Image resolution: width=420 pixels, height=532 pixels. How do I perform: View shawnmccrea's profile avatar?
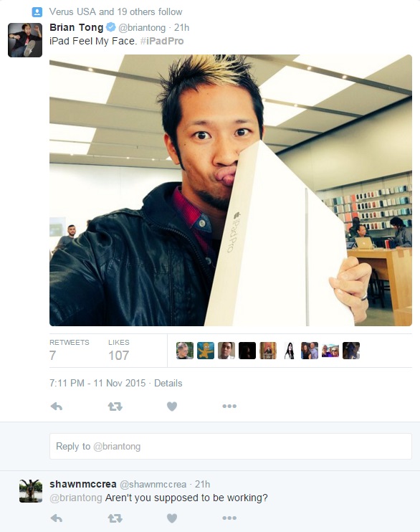(31, 491)
